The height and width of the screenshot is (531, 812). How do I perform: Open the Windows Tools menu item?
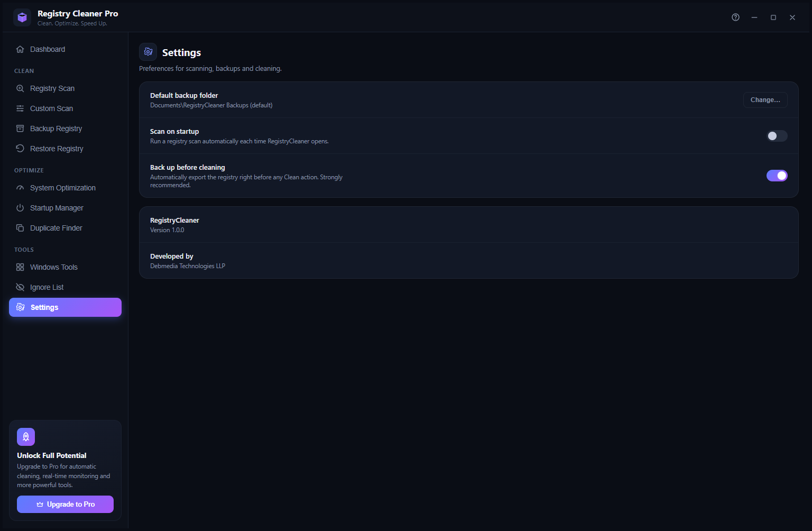click(65, 267)
